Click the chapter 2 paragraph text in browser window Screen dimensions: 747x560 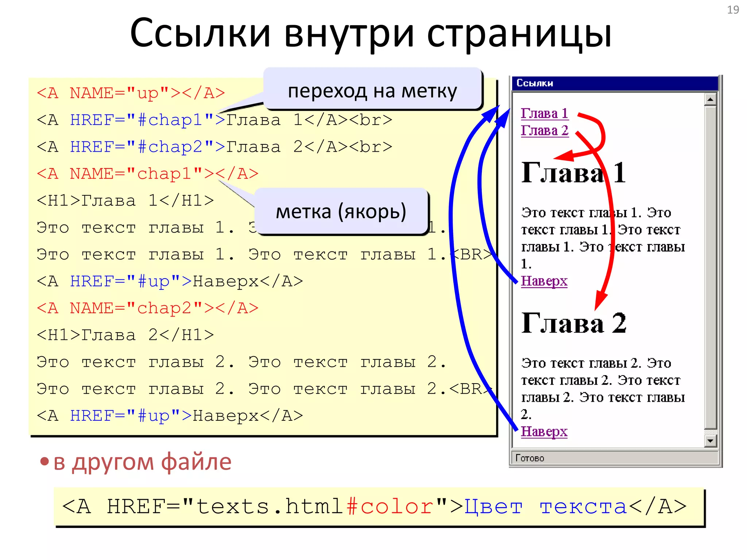tap(603, 389)
